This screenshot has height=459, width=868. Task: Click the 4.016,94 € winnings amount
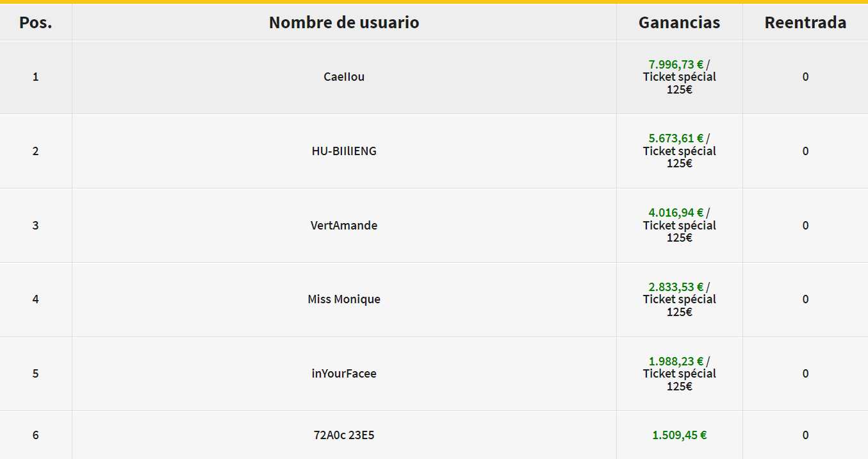click(676, 213)
